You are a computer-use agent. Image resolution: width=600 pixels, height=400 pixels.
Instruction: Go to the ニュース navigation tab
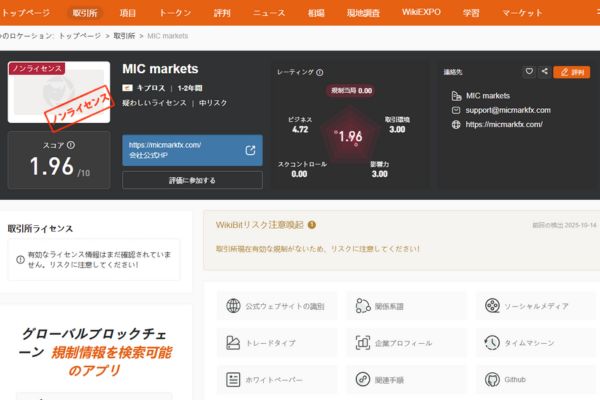coord(268,14)
